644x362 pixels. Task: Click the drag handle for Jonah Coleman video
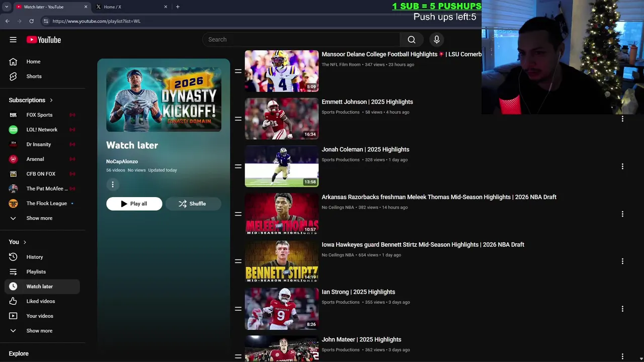238,166
